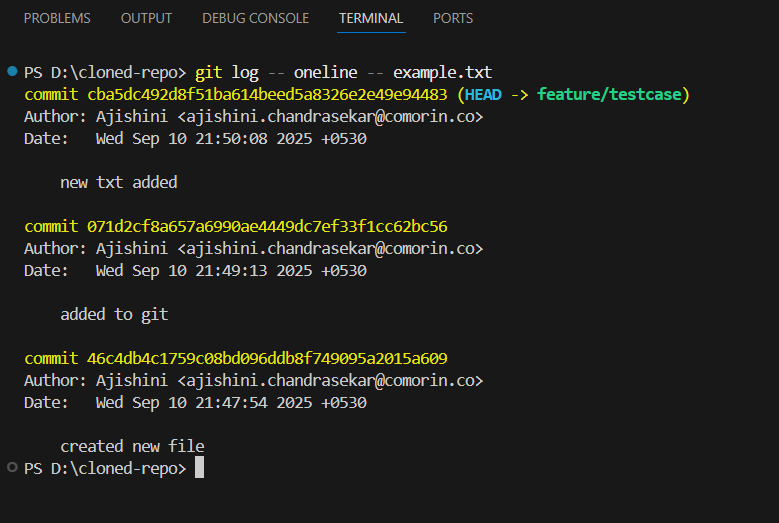
Task: Click author email in the first commit
Action: [330, 117]
